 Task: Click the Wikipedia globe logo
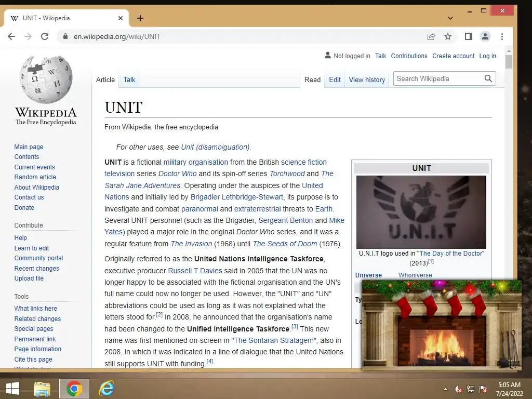coord(46,79)
